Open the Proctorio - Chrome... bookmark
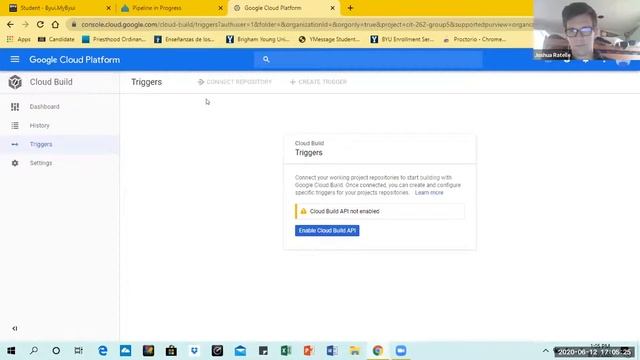The width and height of the screenshot is (640, 360). click(475, 39)
